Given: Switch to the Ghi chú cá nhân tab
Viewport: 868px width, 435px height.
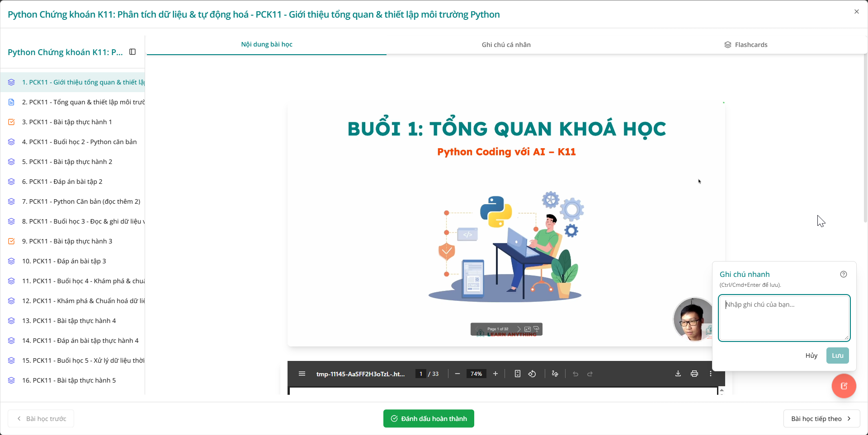Looking at the screenshot, I should point(505,44).
